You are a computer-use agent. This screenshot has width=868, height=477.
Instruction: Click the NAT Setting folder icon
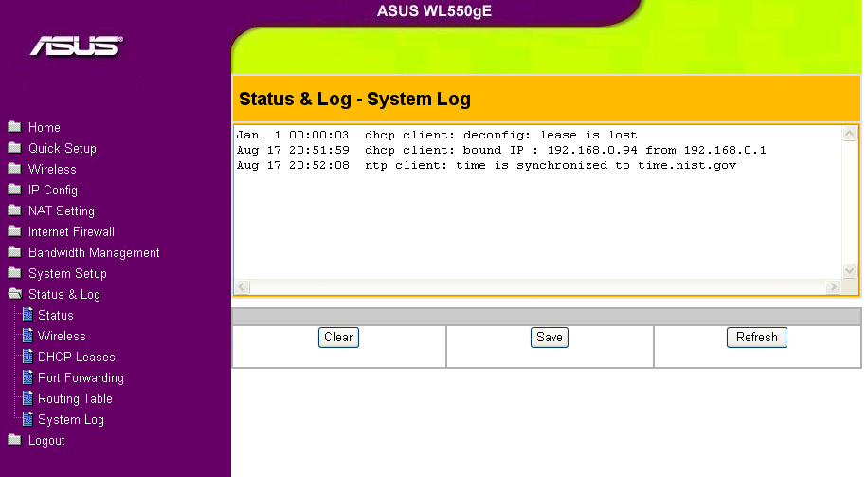(x=15, y=211)
